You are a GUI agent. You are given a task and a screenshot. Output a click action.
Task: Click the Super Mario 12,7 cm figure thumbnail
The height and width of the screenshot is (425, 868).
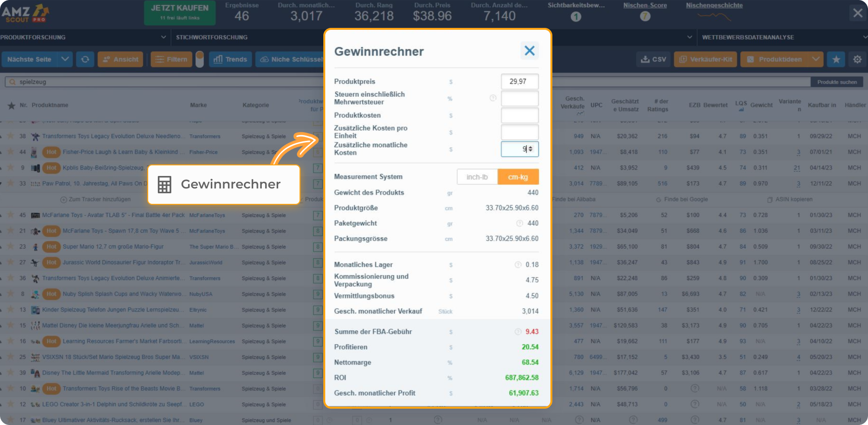(35, 247)
